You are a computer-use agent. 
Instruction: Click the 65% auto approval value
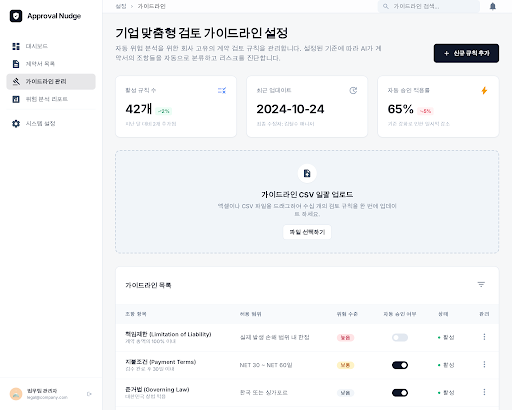[x=400, y=109]
